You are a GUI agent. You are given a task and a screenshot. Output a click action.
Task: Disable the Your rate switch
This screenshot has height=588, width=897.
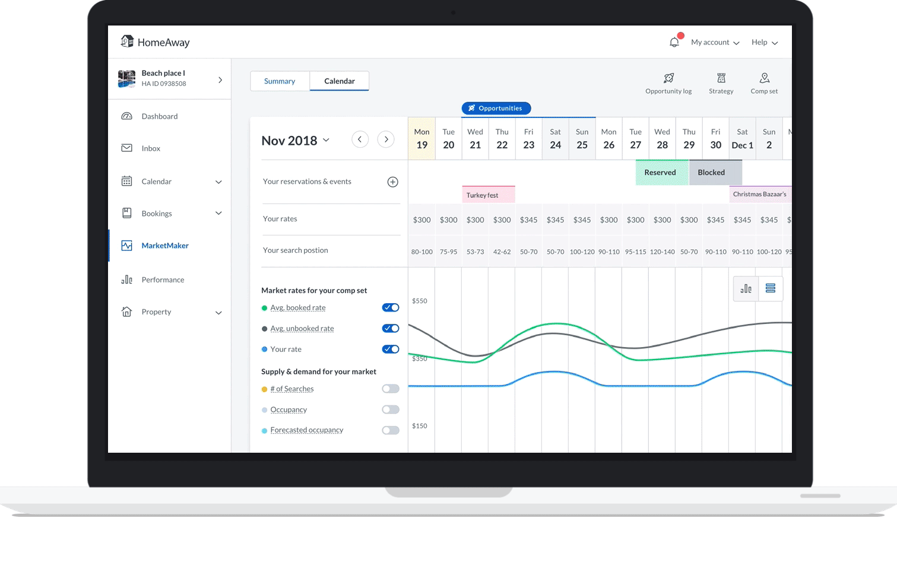click(x=391, y=349)
